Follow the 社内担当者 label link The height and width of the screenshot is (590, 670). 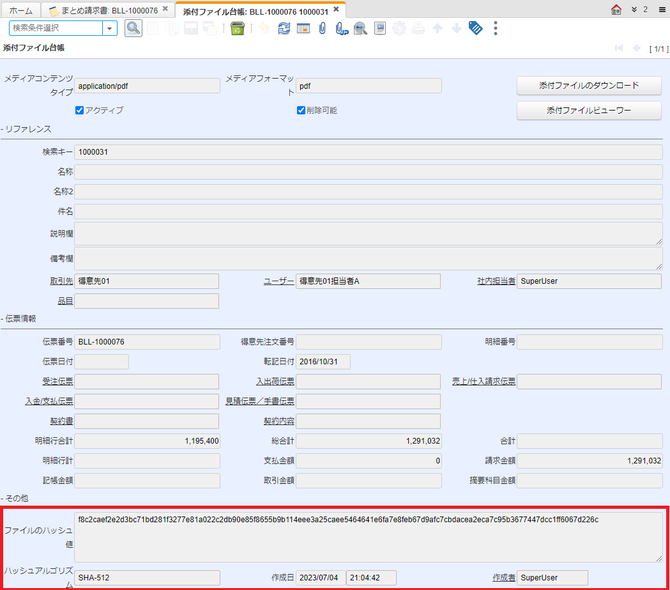pyautogui.click(x=496, y=281)
